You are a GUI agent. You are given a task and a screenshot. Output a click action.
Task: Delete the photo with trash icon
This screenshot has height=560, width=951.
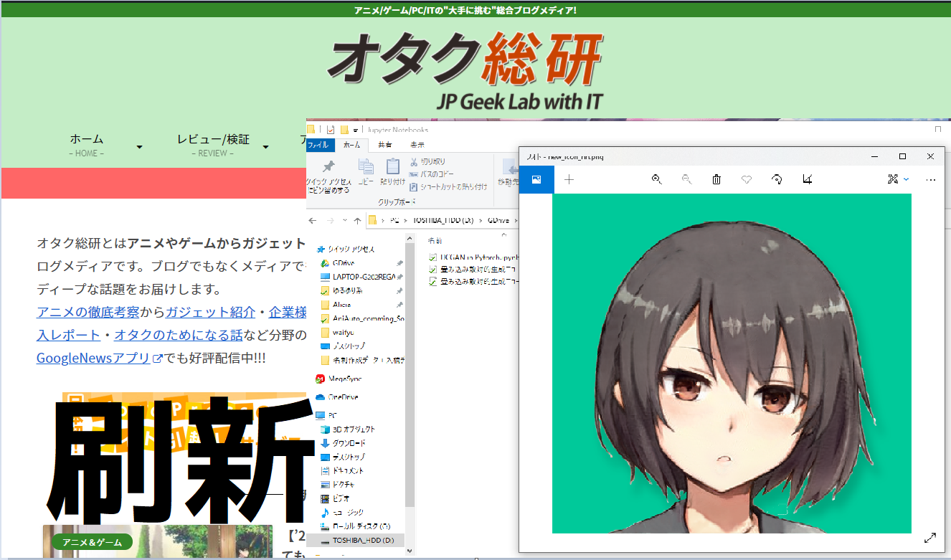pos(716,179)
